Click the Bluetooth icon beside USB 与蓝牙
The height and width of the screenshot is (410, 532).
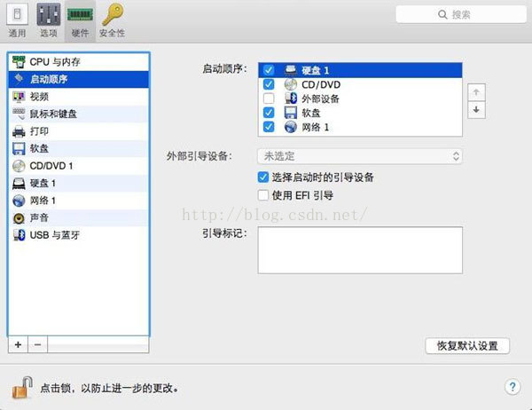[19, 235]
